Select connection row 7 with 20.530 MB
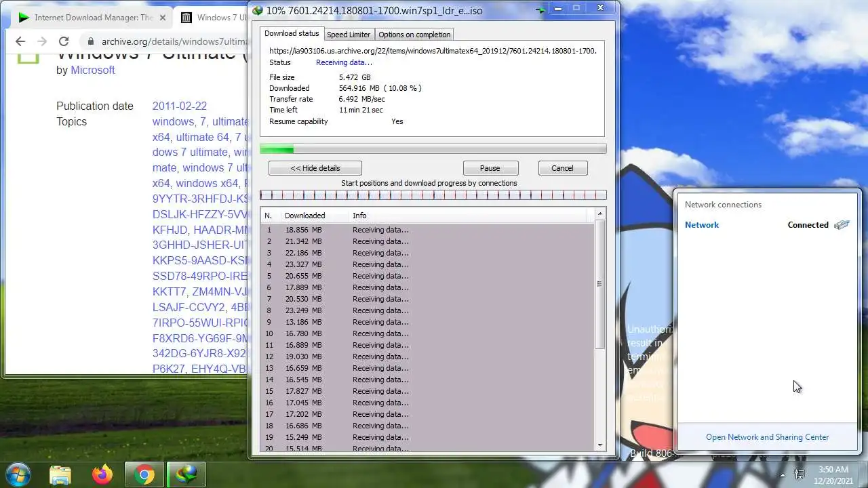 point(428,299)
